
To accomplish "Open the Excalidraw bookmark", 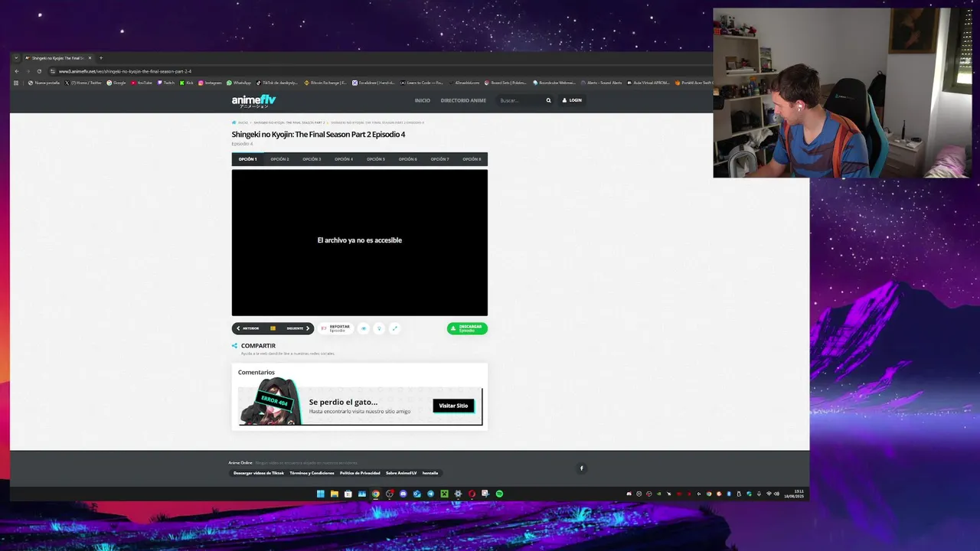I will (374, 83).
